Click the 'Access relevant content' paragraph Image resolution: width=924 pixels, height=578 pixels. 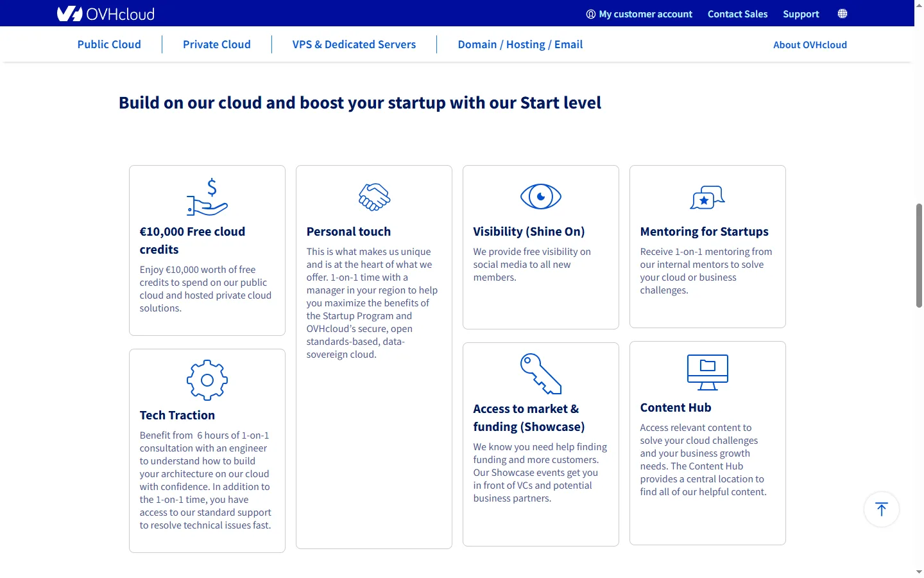(703, 460)
